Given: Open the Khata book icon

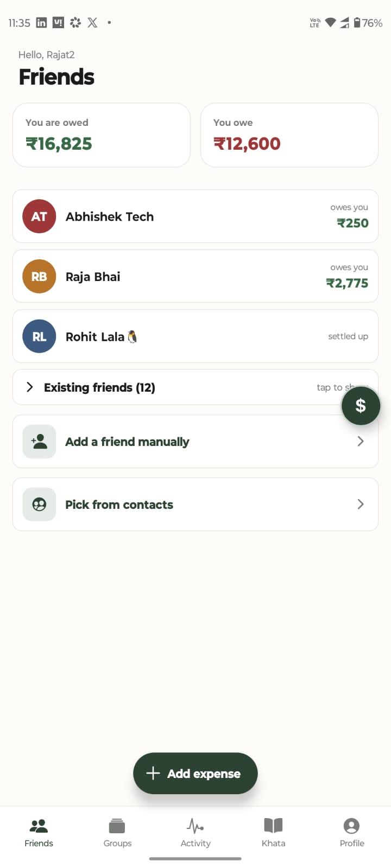Looking at the screenshot, I should (273, 826).
